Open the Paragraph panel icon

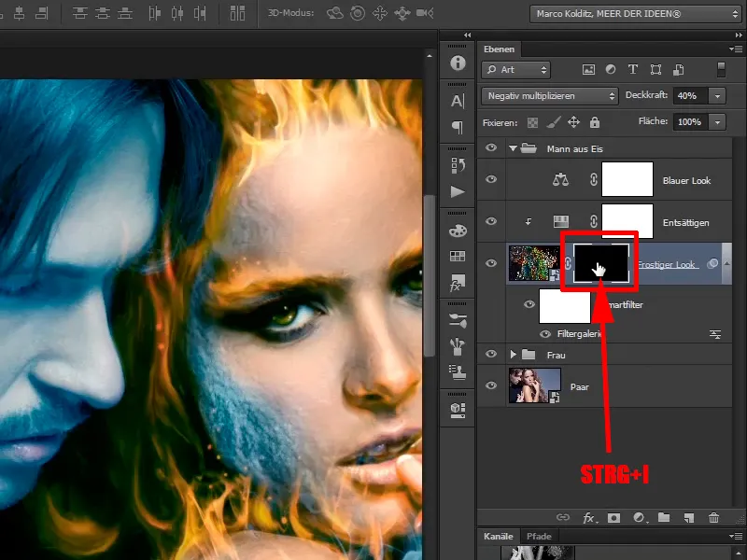(x=458, y=127)
